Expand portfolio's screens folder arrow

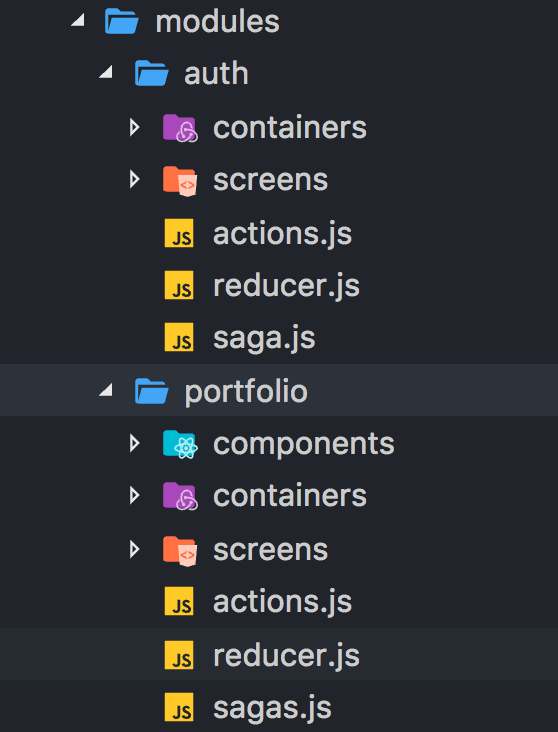[134, 549]
